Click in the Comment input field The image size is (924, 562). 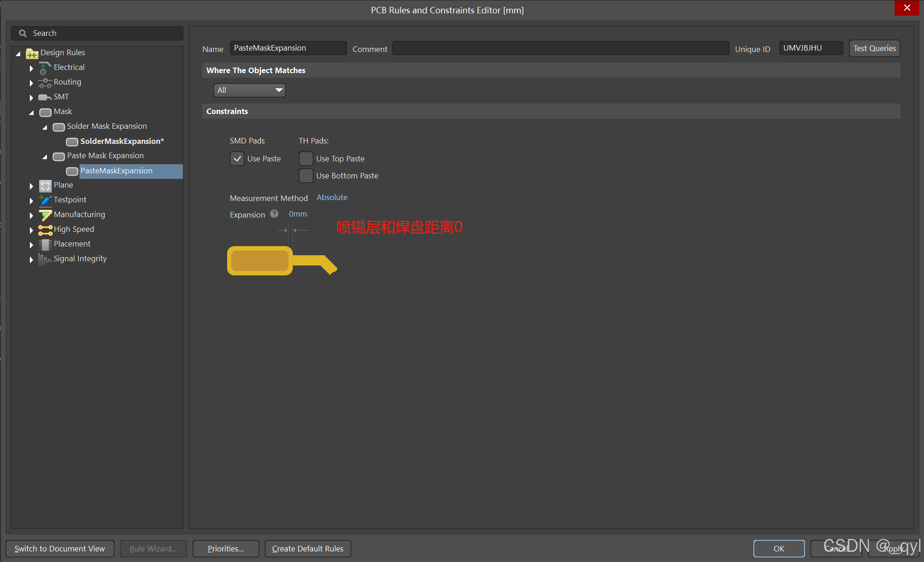click(560, 48)
